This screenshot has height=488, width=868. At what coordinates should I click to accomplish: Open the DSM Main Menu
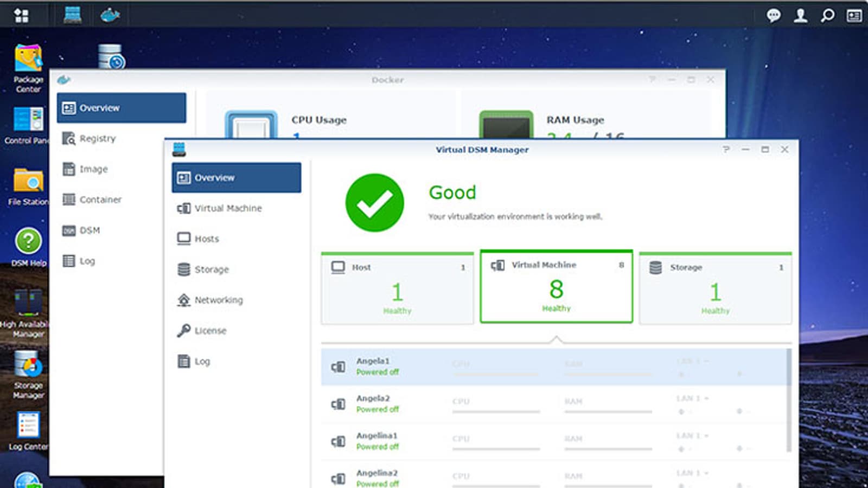point(21,15)
